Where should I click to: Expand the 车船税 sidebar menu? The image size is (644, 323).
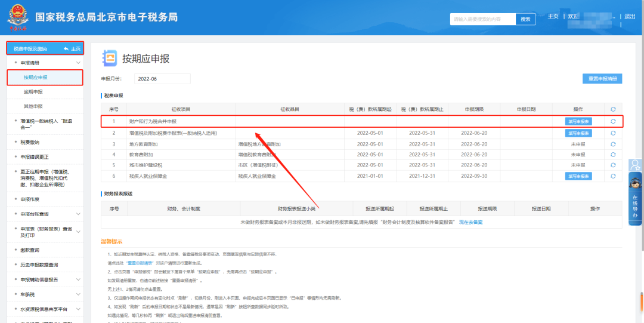click(78, 294)
